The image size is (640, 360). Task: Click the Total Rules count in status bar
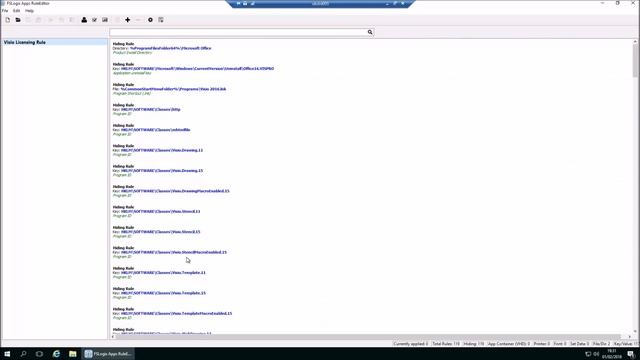(x=446, y=344)
